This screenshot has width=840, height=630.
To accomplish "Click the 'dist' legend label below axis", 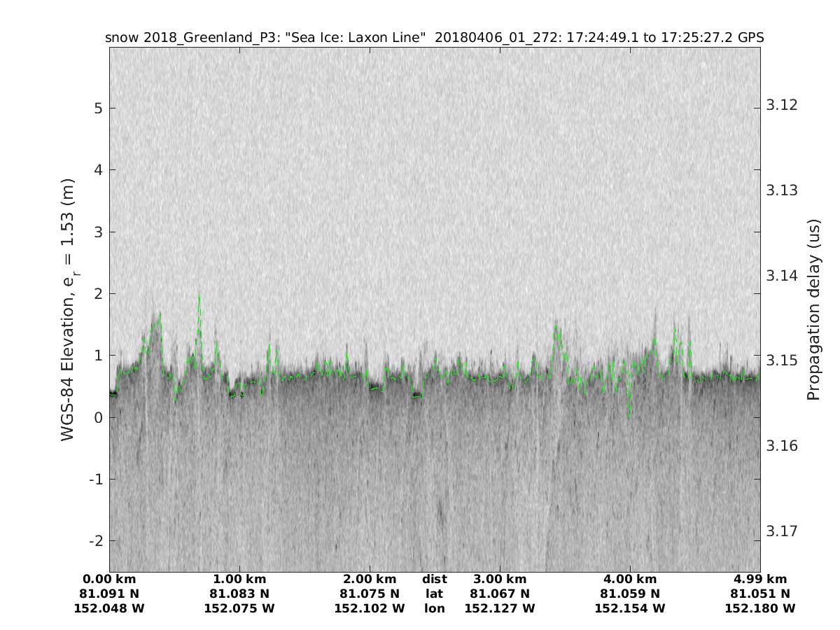I will [x=435, y=580].
